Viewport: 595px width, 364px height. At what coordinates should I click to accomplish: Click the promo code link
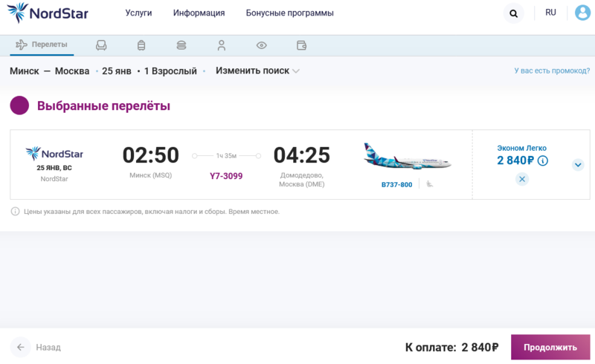point(552,71)
